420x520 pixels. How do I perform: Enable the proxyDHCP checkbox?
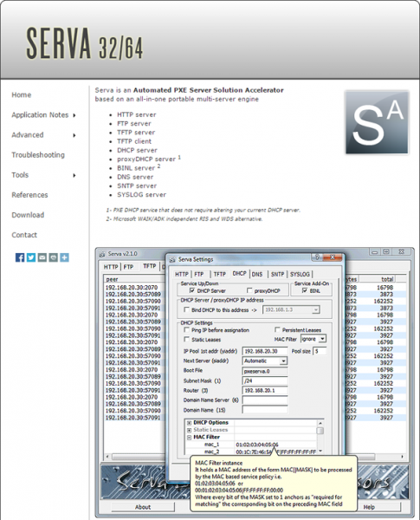(249, 290)
